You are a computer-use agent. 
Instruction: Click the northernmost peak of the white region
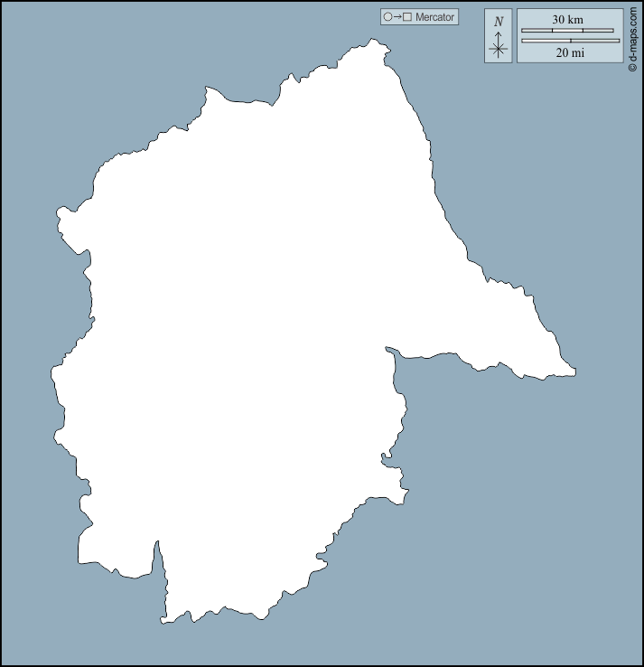[x=372, y=41]
